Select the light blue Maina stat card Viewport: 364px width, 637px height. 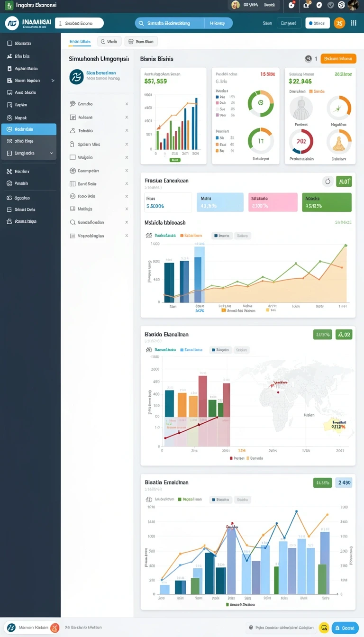220,202
